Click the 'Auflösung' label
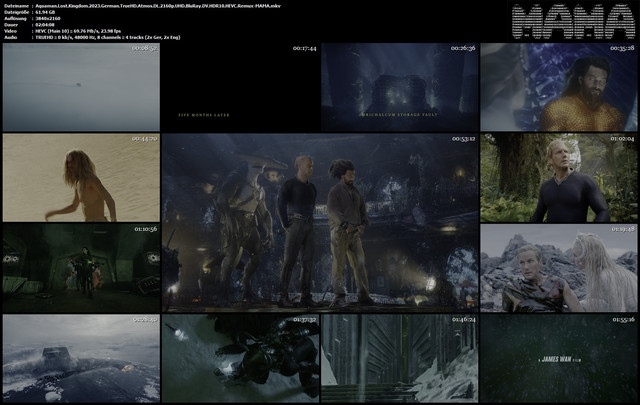 pos(15,18)
